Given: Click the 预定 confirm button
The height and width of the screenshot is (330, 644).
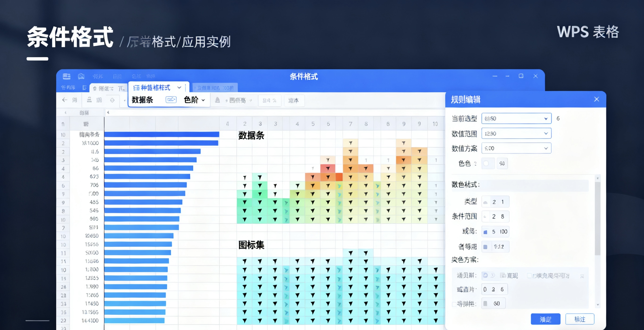Looking at the screenshot, I should [x=546, y=319].
